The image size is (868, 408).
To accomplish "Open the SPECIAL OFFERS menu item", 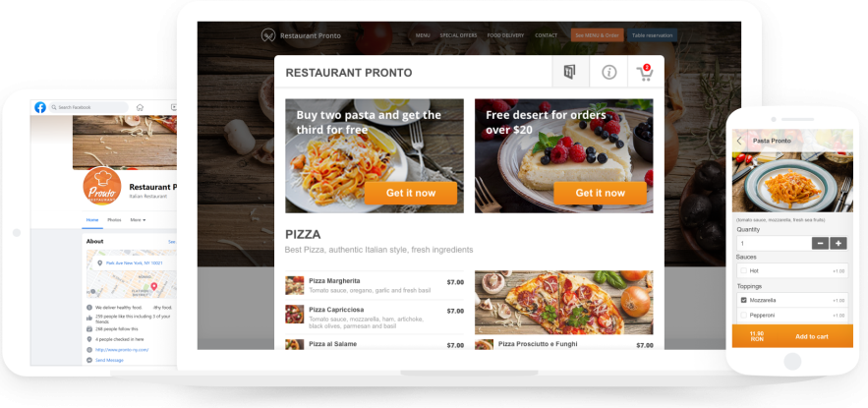I will pyautogui.click(x=458, y=35).
